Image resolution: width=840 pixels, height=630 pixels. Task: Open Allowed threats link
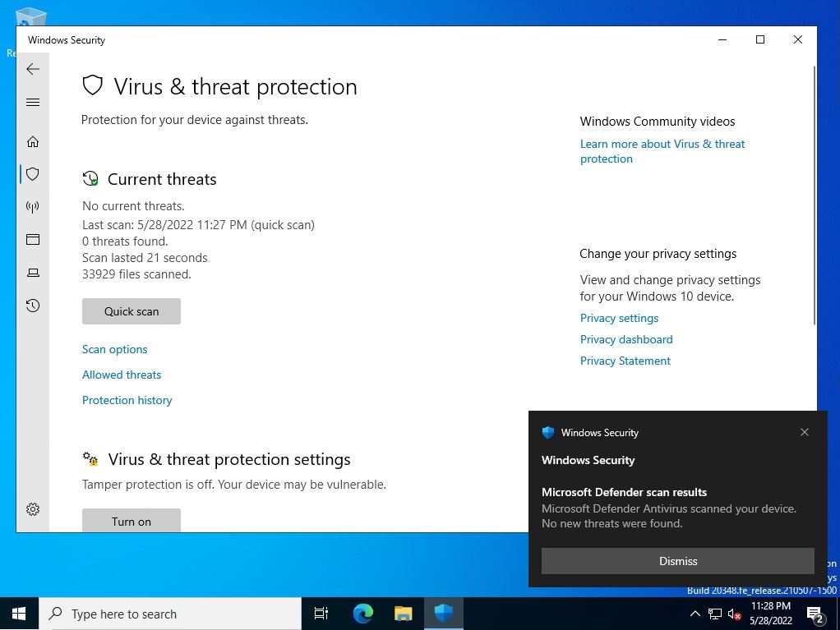point(122,375)
